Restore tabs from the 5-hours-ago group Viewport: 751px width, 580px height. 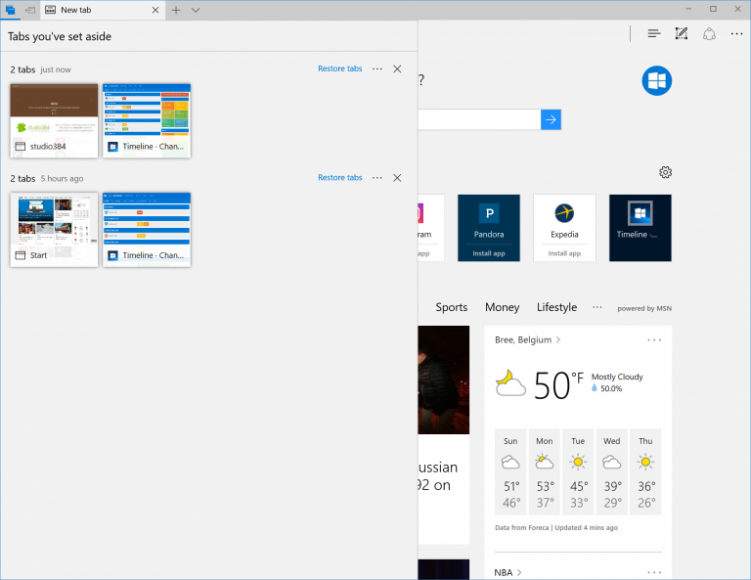[x=340, y=178]
